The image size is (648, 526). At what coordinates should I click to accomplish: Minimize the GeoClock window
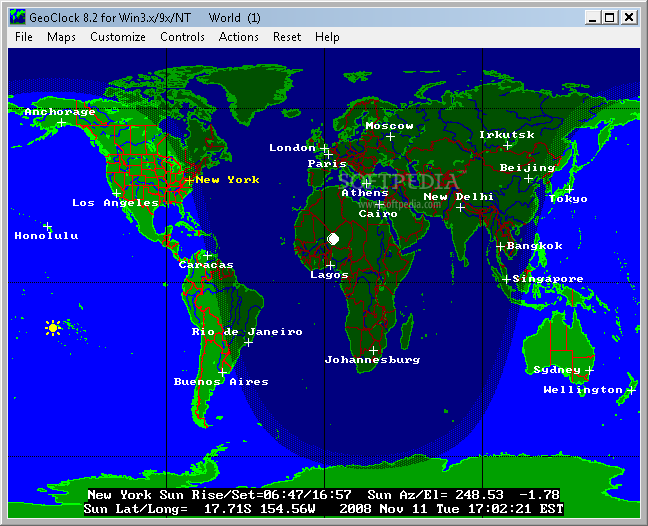[593, 17]
